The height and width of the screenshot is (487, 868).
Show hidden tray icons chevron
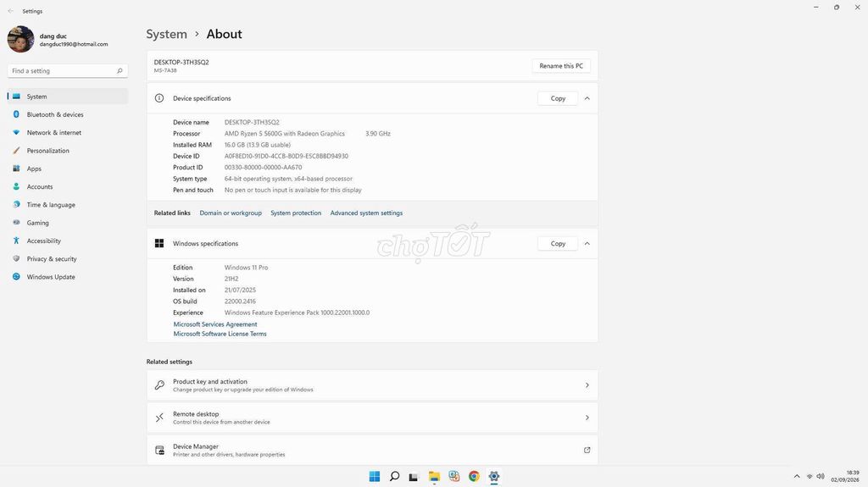[797, 477]
